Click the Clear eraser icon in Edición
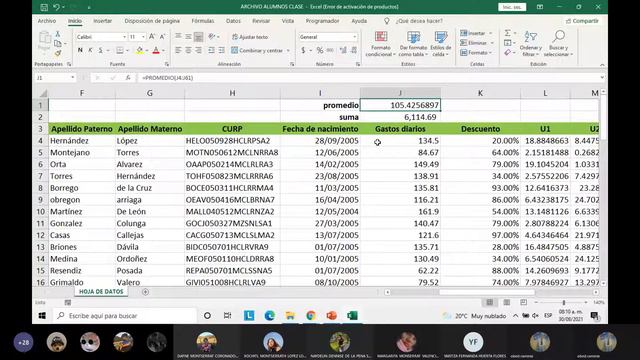 tap(507, 53)
